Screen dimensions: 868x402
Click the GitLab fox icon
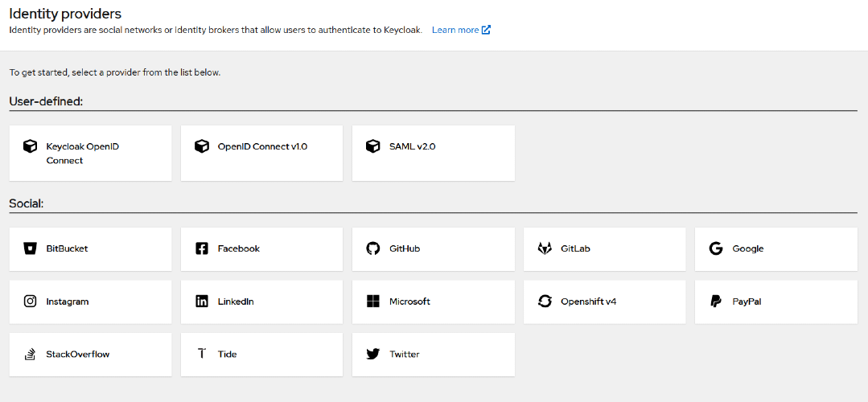coord(545,248)
